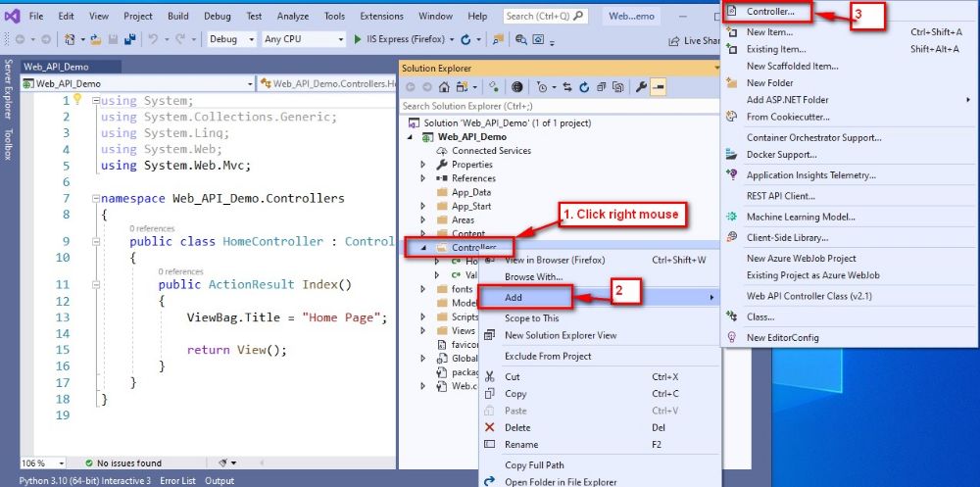Open the Build menu
The height and width of the screenshot is (487, 980).
[177, 16]
